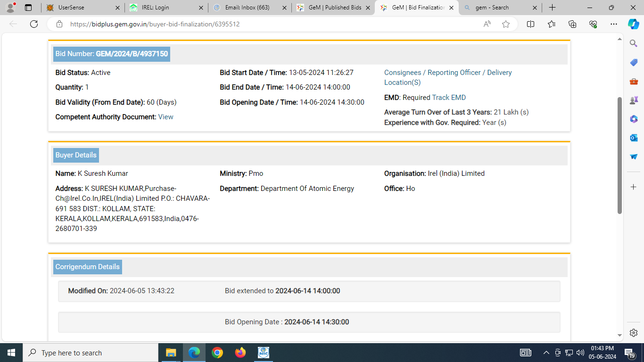Open sidebar search magnifier icon
The height and width of the screenshot is (362, 644).
pyautogui.click(x=634, y=43)
